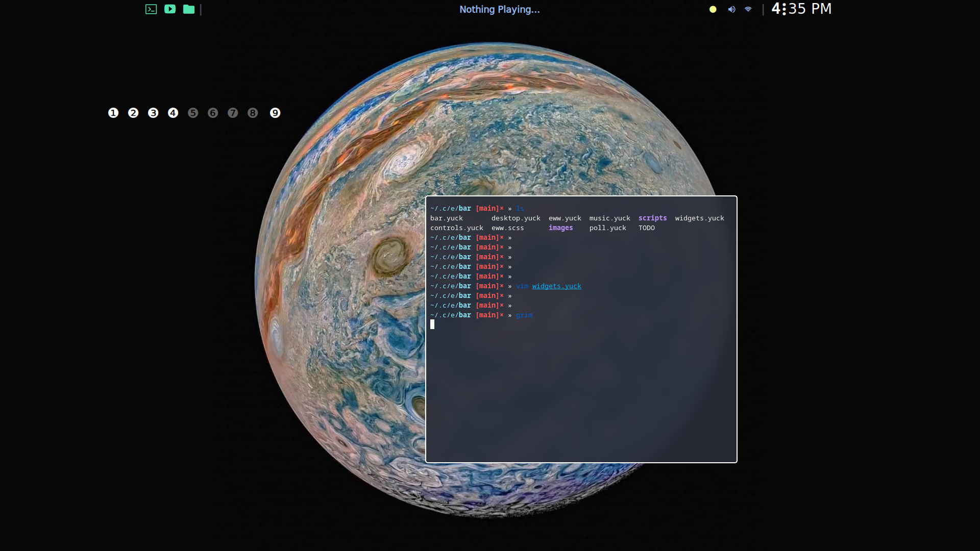This screenshot has height=551, width=980.
Task: Select the underlined widgets.yuck link in the terminal
Action: tap(556, 286)
